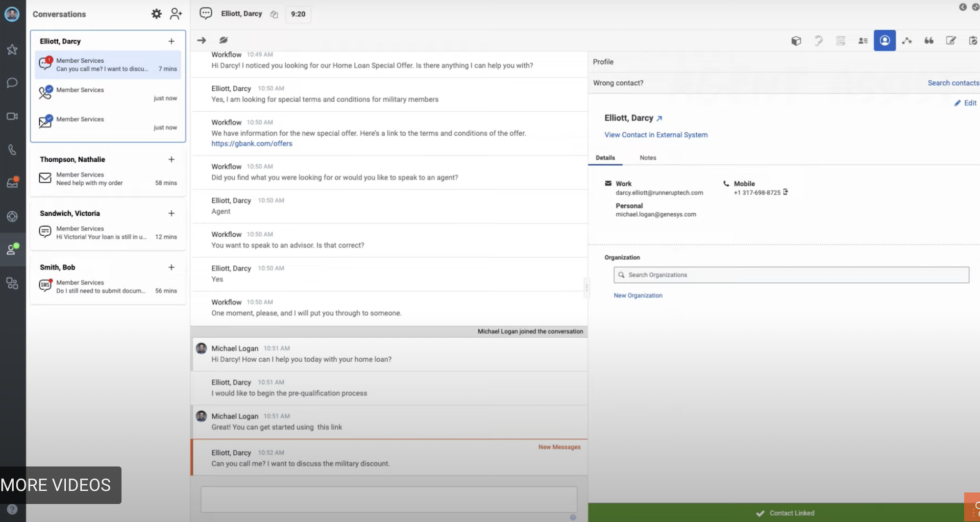Image resolution: width=980 pixels, height=522 pixels.
Task: Click Edit on the contact profile
Action: coord(965,103)
